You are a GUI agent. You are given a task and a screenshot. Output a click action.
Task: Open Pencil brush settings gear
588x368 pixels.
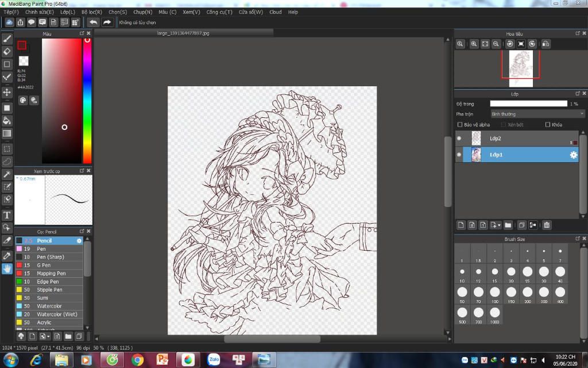click(79, 241)
